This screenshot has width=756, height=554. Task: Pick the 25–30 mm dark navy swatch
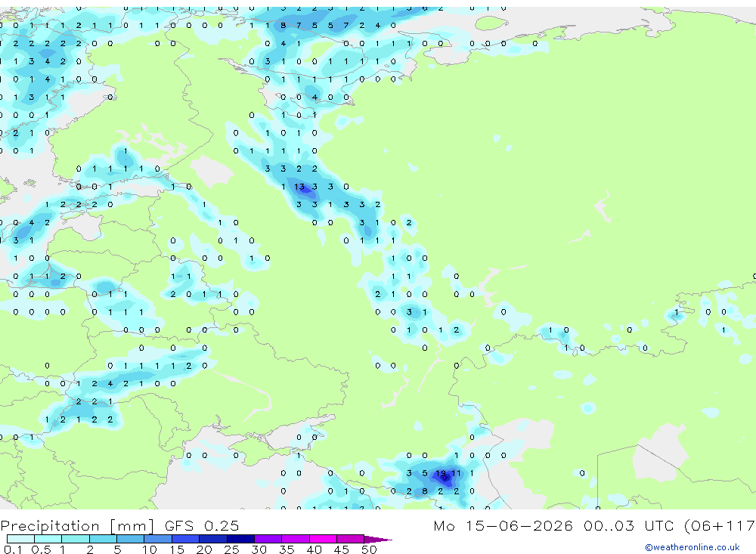[x=240, y=539]
